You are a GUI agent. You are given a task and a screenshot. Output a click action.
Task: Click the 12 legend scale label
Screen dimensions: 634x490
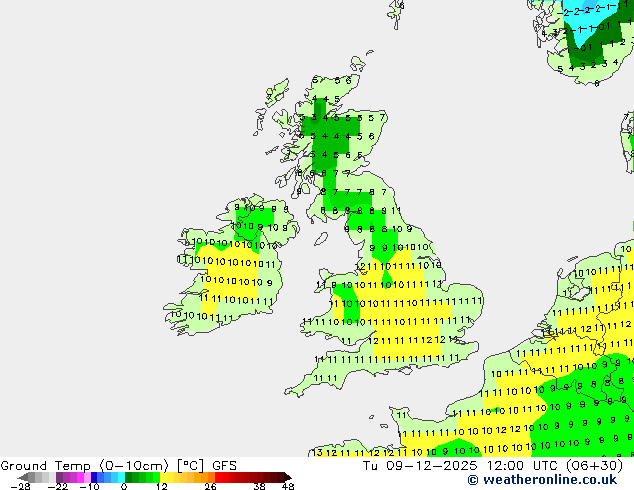[162, 486]
